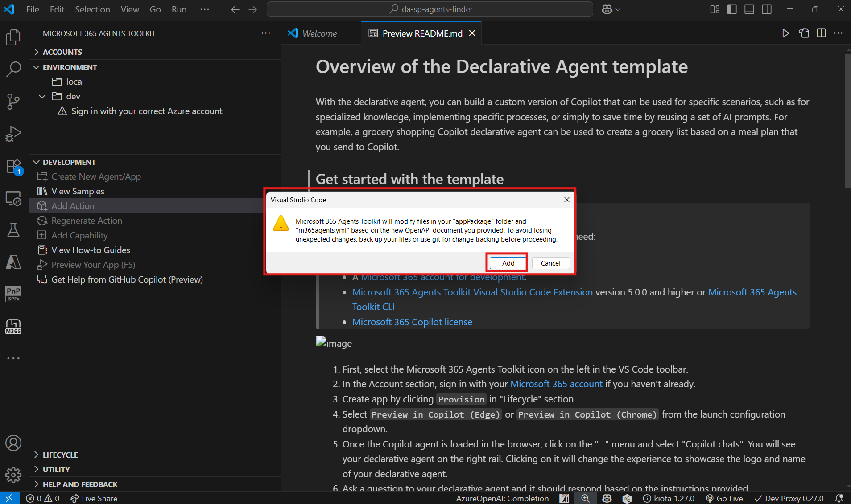Screen dimensions: 851x504
Task: Open the Copilot dropdown arrow in title bar
Action: click(x=618, y=9)
